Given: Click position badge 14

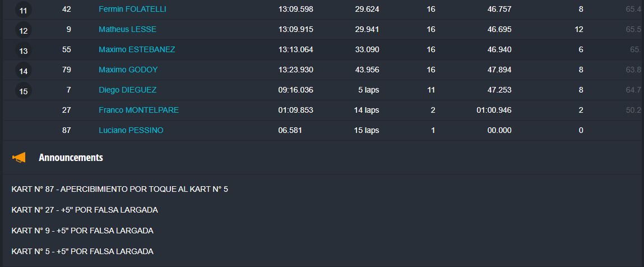Looking at the screenshot, I should [x=24, y=71].
